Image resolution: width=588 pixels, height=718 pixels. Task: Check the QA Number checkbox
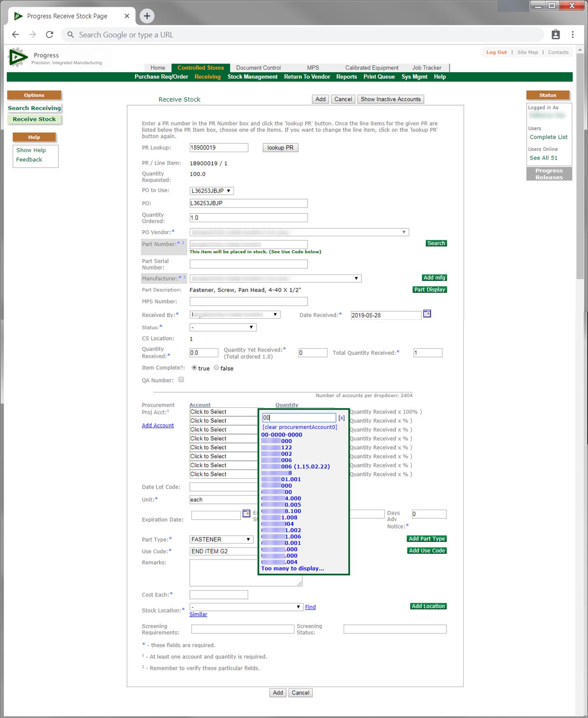[181, 379]
